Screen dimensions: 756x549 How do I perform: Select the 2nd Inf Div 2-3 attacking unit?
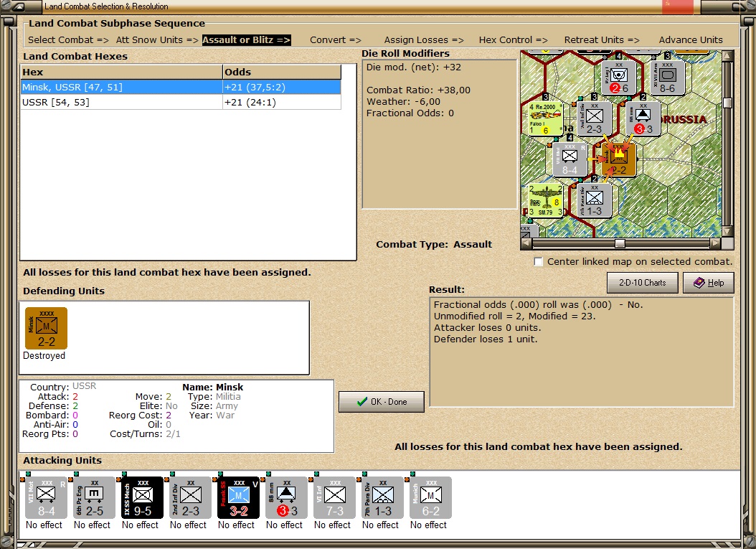click(x=191, y=498)
